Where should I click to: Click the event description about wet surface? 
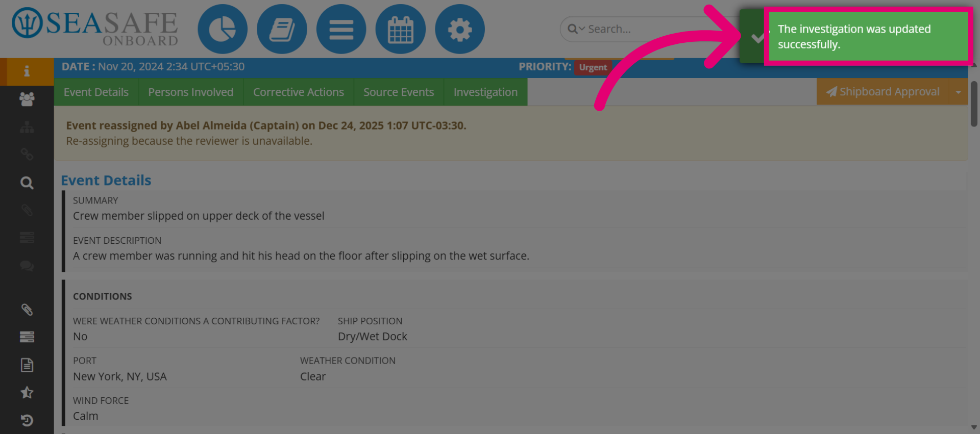point(301,256)
